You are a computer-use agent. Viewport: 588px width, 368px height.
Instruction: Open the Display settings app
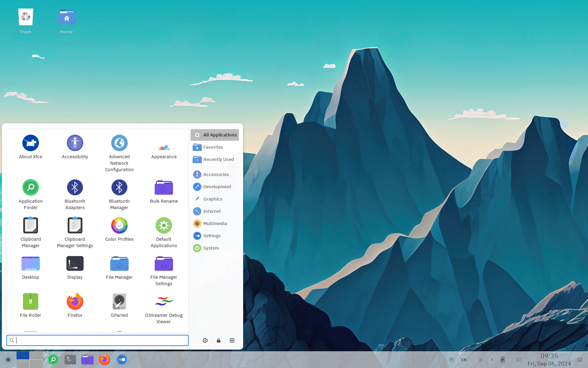pos(75,264)
